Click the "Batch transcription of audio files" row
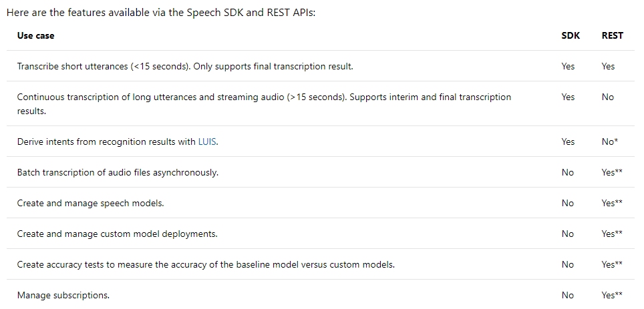 (118, 172)
